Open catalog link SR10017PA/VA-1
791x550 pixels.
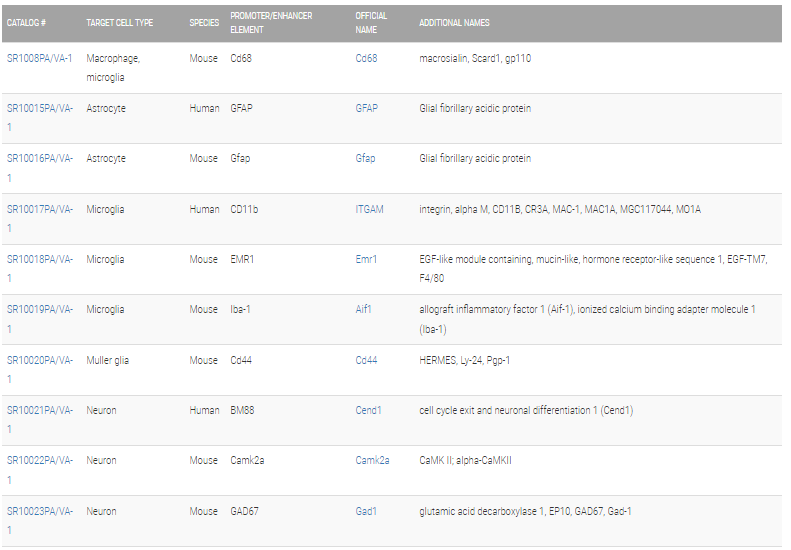tap(39, 218)
